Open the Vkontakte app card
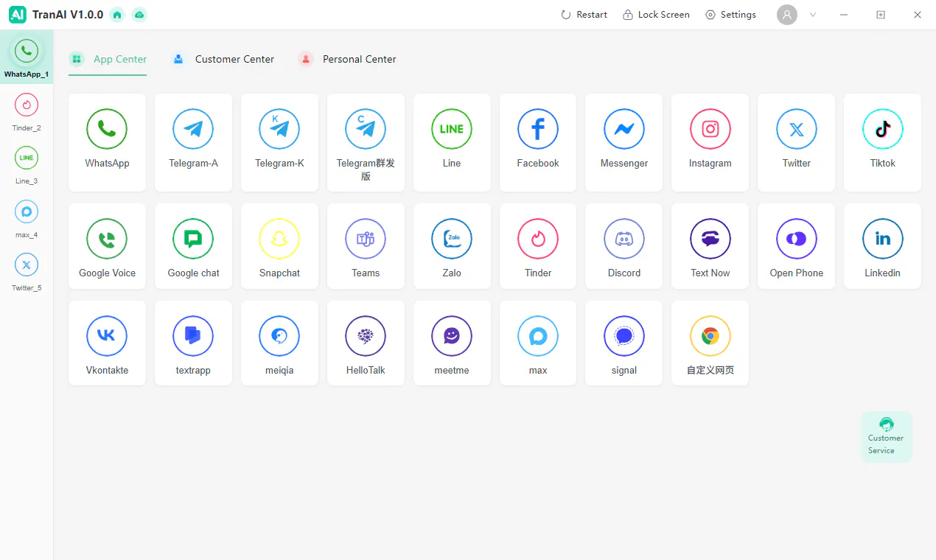Viewport: 936px width, 560px height. coord(107,343)
